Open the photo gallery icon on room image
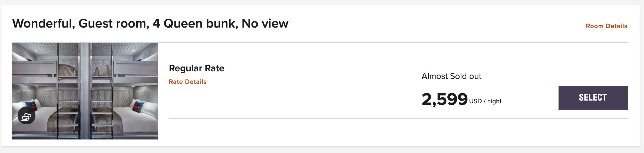 pos(27,116)
